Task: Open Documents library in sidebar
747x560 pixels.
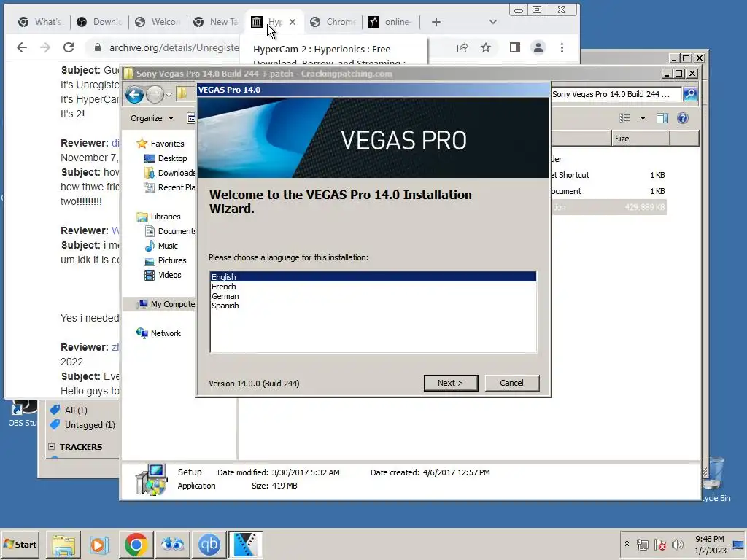Action: [x=169, y=231]
